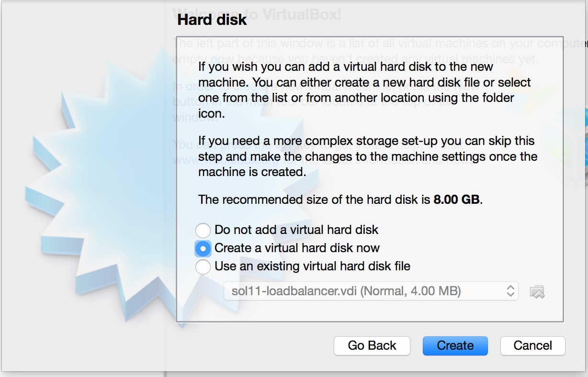Select "Do not add a virtual hard disk"
The image size is (588, 377).
point(203,230)
